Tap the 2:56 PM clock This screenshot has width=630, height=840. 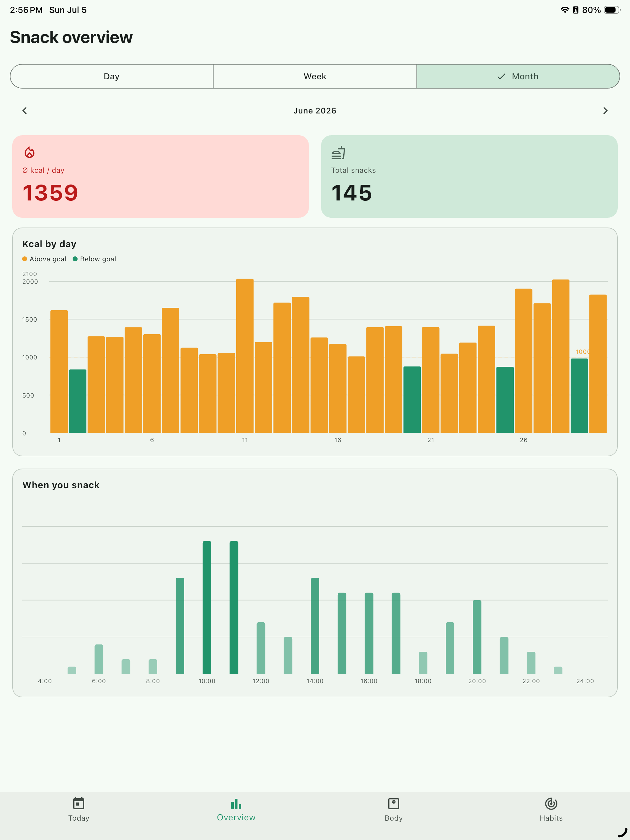(26, 10)
